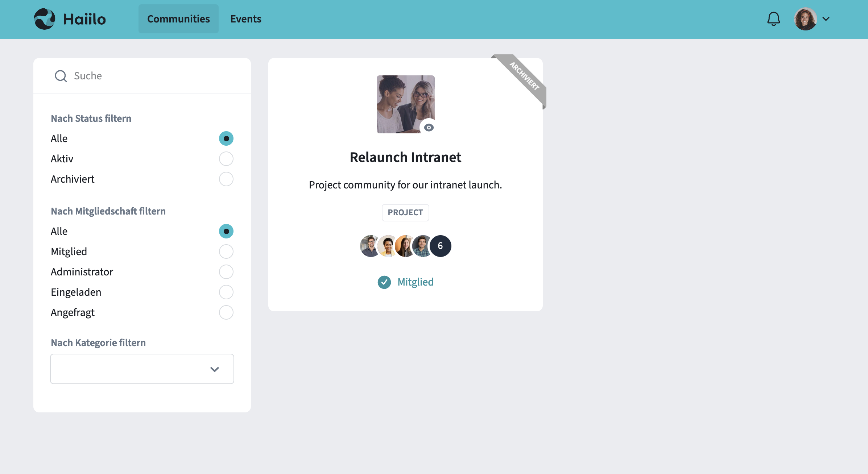Click the Haiilo logo icon
The height and width of the screenshot is (474, 868).
click(x=45, y=19)
